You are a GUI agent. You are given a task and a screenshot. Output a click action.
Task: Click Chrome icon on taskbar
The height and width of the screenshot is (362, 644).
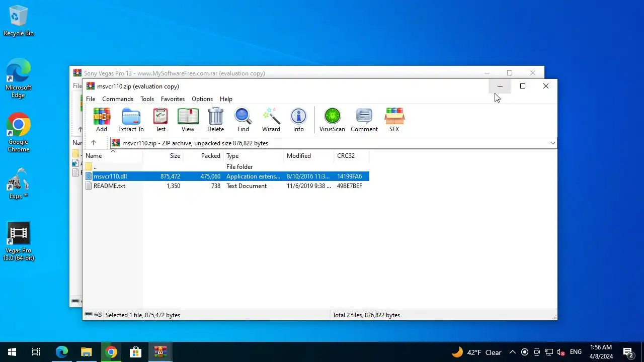[111, 352]
